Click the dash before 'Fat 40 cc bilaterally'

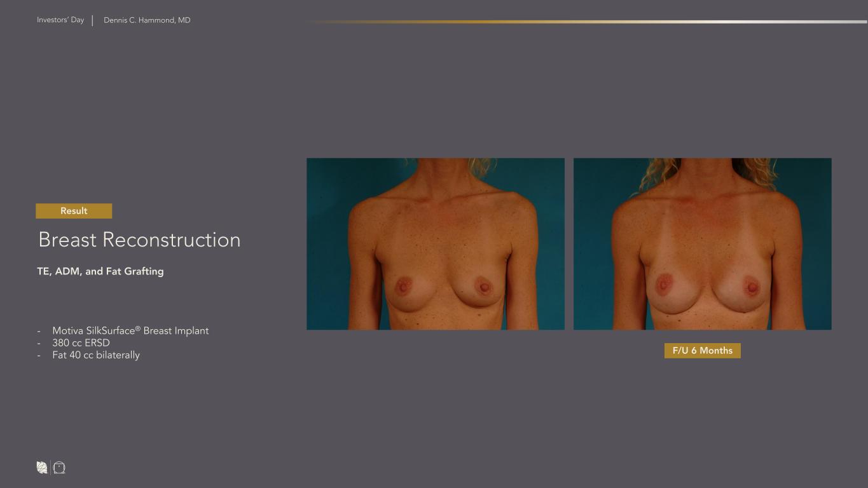[x=39, y=355]
